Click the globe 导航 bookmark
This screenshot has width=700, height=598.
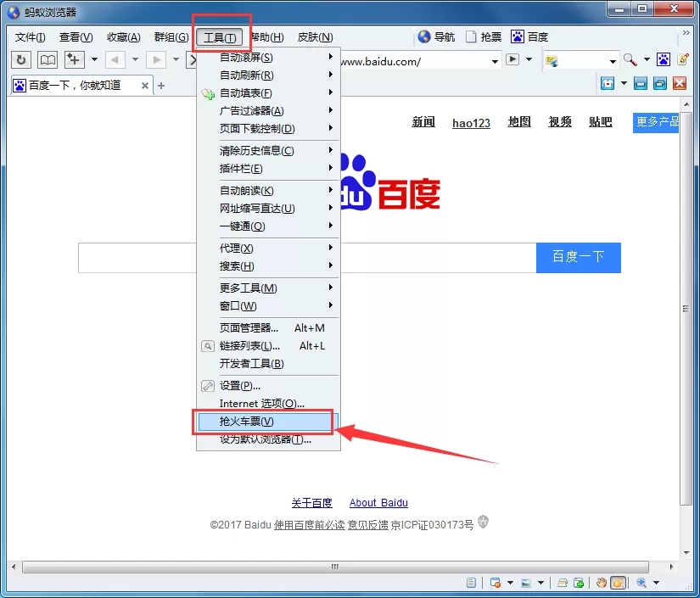(437, 36)
